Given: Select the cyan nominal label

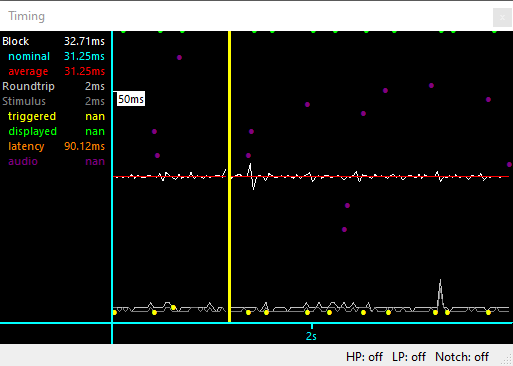Looking at the screenshot, I should [x=29, y=56].
